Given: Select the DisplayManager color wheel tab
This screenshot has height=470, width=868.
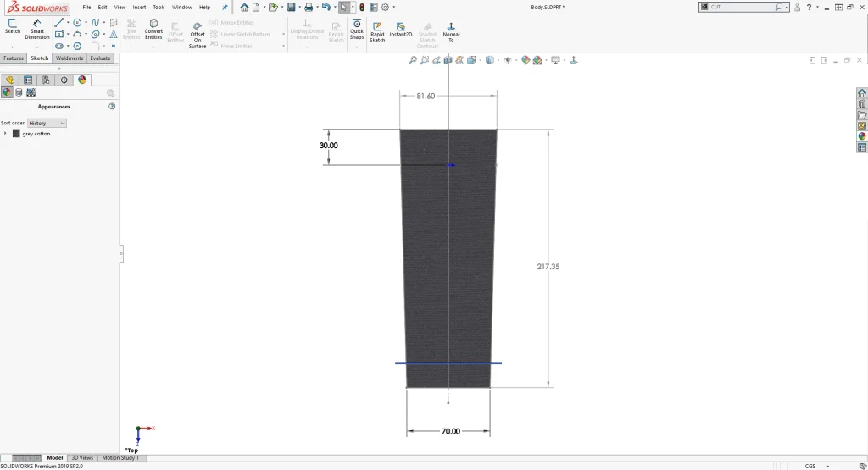Looking at the screenshot, I should click(x=82, y=80).
